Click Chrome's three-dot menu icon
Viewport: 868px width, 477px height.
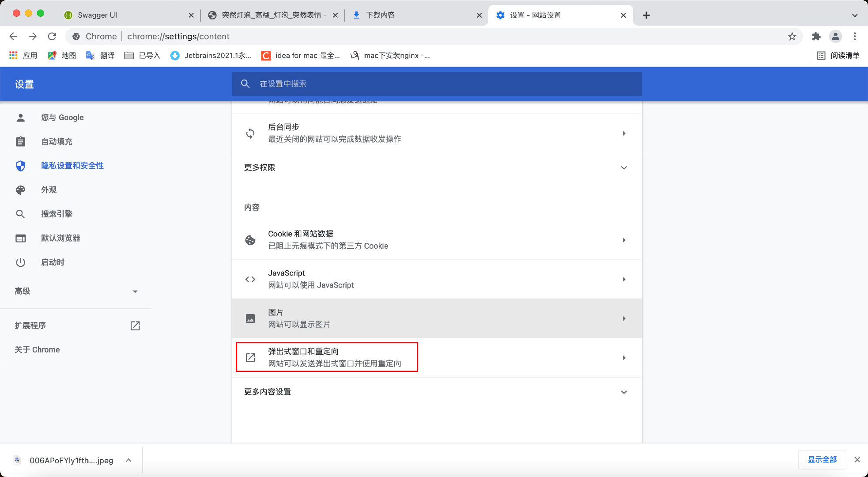click(x=855, y=36)
